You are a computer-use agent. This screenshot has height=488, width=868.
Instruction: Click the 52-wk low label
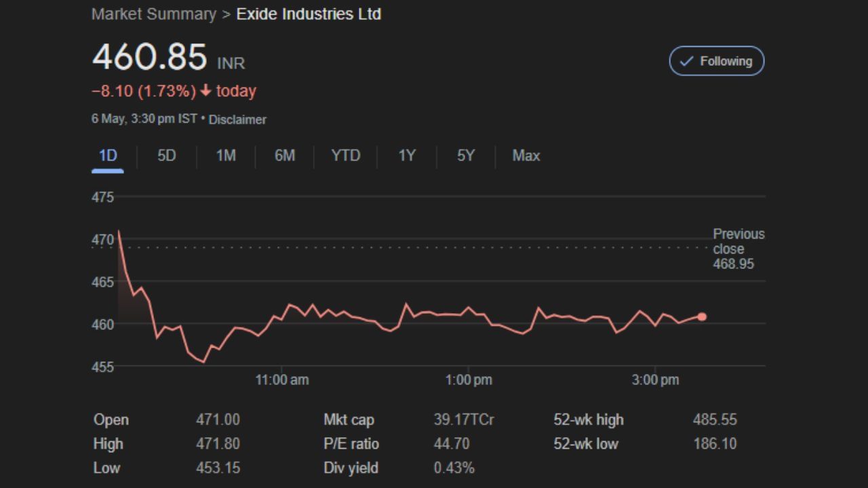pyautogui.click(x=586, y=444)
